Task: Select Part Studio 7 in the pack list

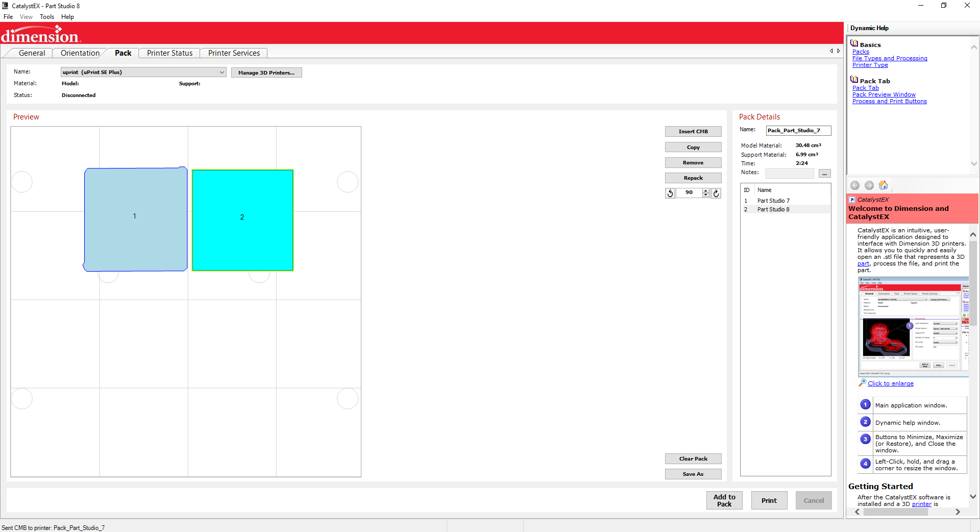Action: [x=786, y=201]
